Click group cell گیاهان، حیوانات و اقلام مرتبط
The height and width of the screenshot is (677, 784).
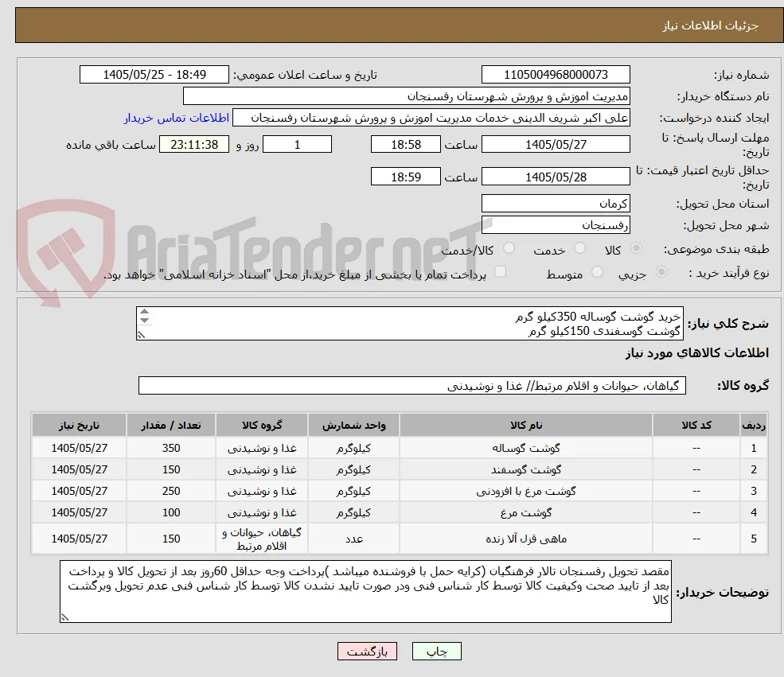point(262,539)
